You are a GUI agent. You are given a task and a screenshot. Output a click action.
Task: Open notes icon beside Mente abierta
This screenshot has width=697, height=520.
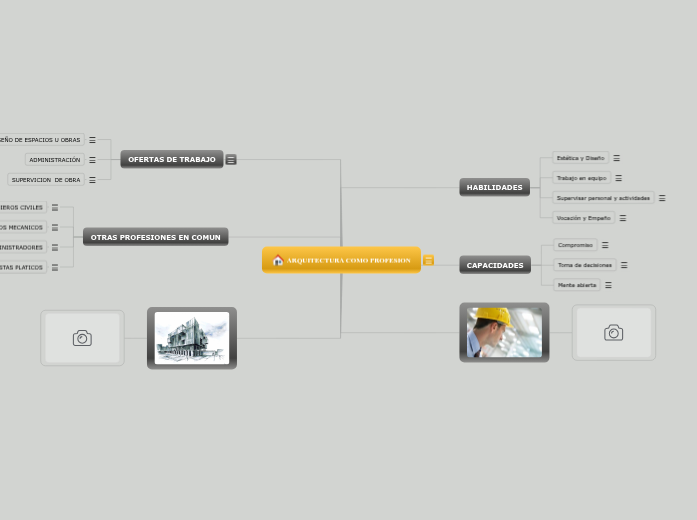608,285
